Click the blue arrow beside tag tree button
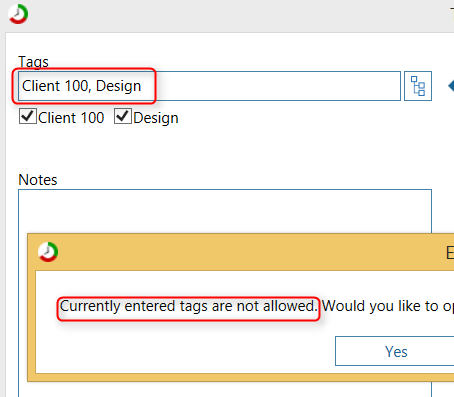Screen dimensions: 454x397 (451, 86)
